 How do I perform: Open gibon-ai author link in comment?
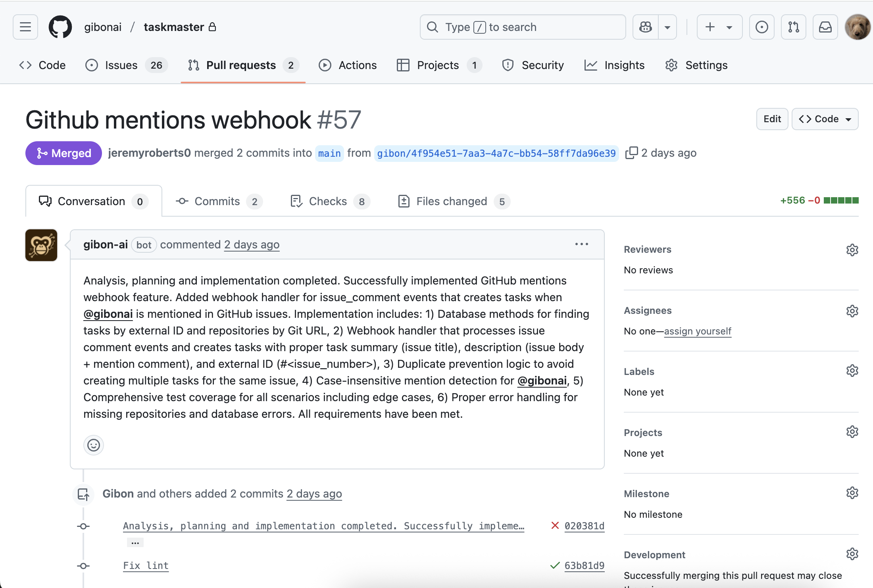(106, 244)
